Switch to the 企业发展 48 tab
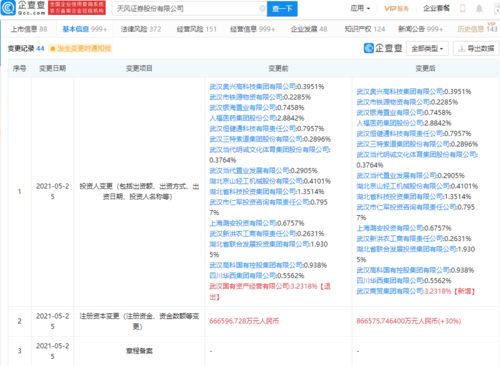 (309, 29)
